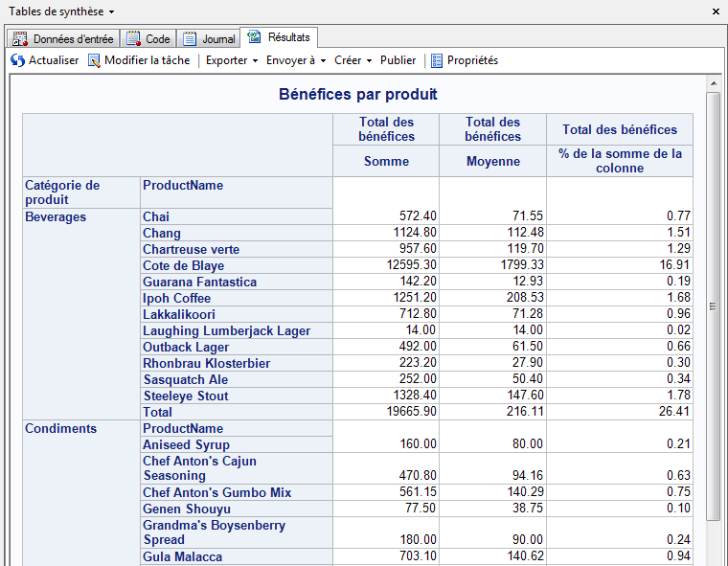Expand the Créer dropdown menu
The width and height of the screenshot is (728, 566).
tap(353, 60)
